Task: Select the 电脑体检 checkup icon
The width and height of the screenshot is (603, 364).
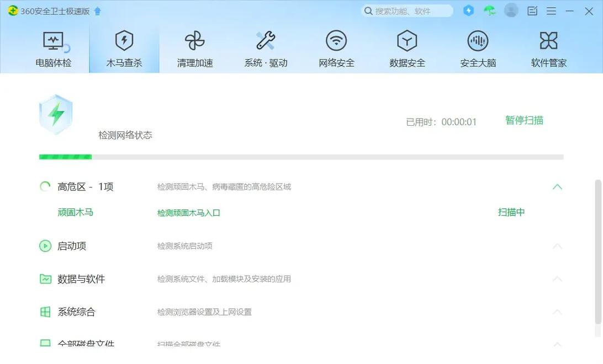Action: coord(53,40)
